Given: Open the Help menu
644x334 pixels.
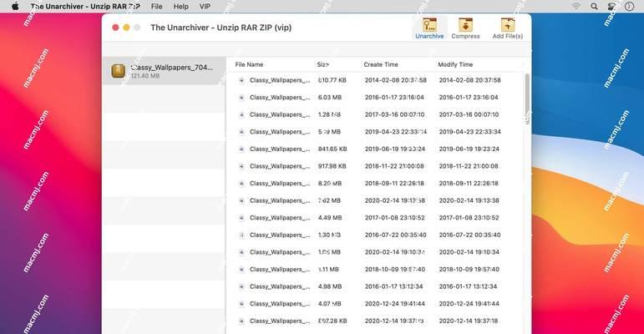Looking at the screenshot, I should (180, 6).
